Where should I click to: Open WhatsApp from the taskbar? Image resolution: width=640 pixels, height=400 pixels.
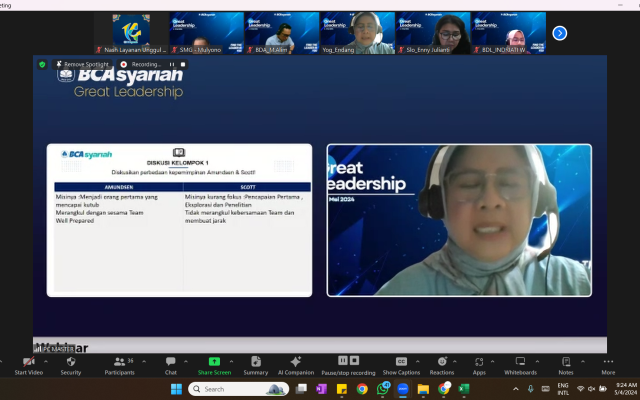[382, 389]
